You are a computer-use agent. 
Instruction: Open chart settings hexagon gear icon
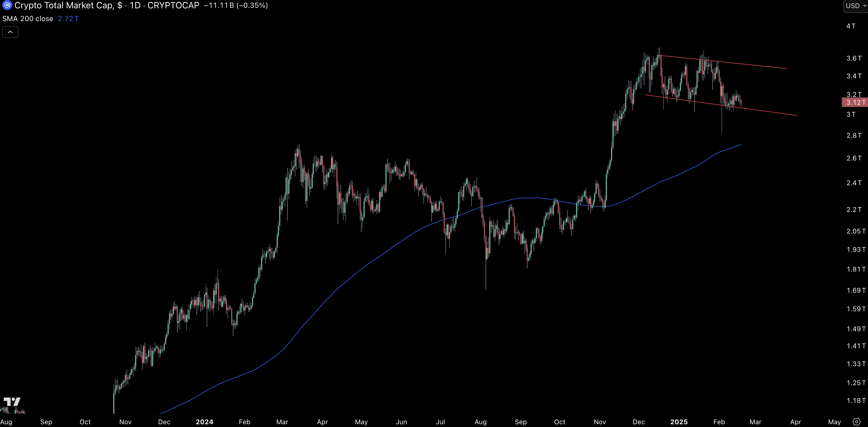pos(856,422)
